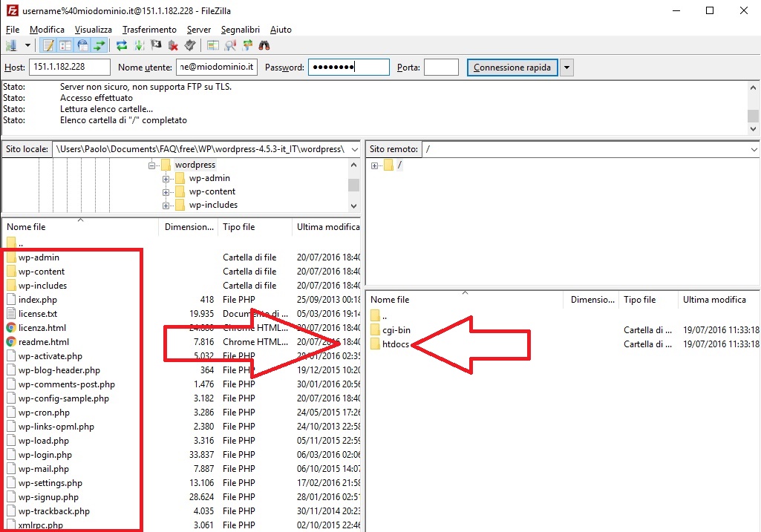The width and height of the screenshot is (761, 532).
Task: Expand the remote root / folder
Action: [374, 165]
